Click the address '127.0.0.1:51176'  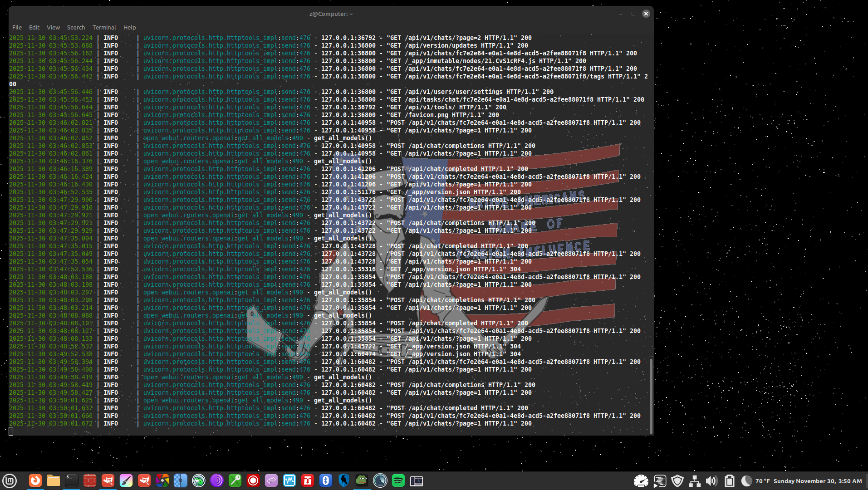coord(348,192)
